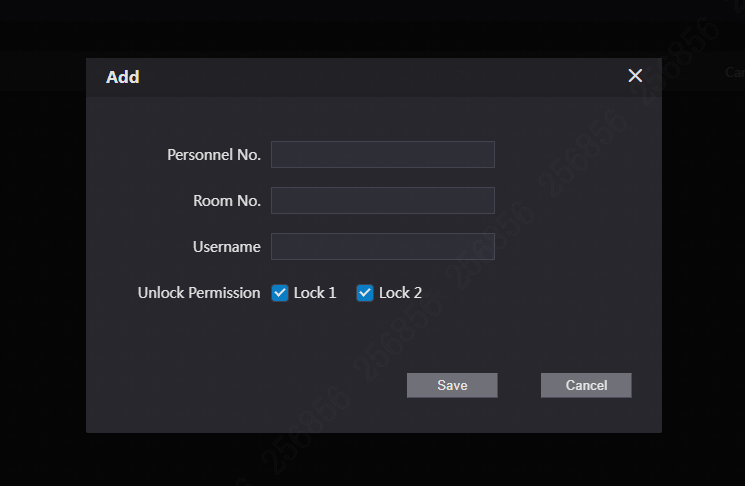This screenshot has width=745, height=486.
Task: Click the "Lock 2" text label
Action: (400, 293)
